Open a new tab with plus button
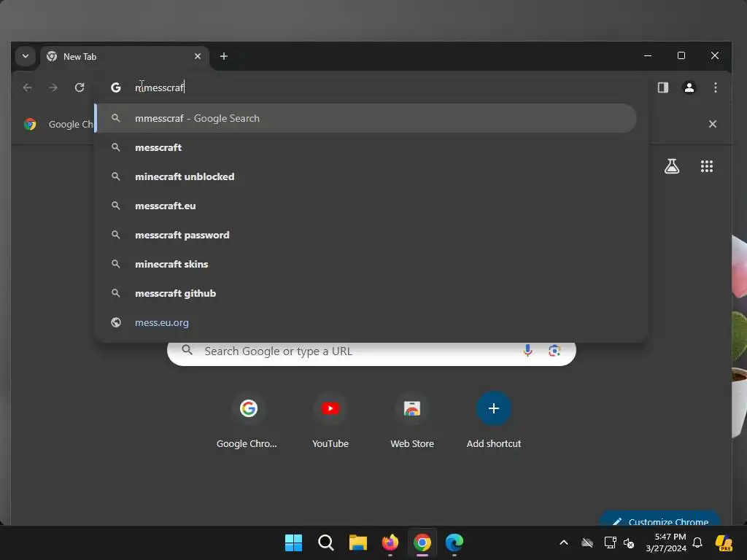Viewport: 747px width, 560px height. pyautogui.click(x=223, y=56)
